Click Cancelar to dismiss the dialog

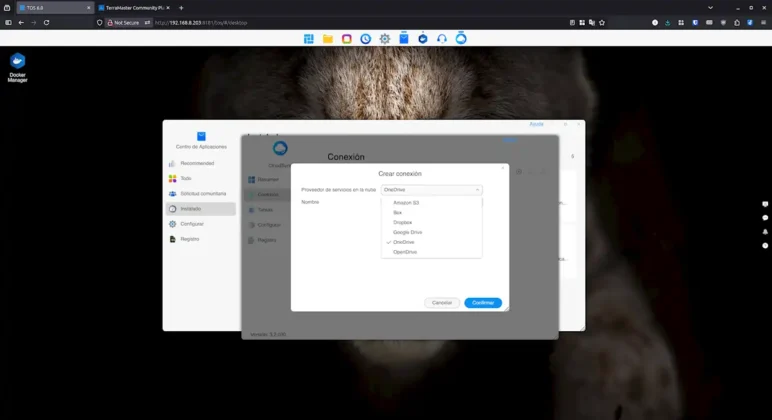442,302
